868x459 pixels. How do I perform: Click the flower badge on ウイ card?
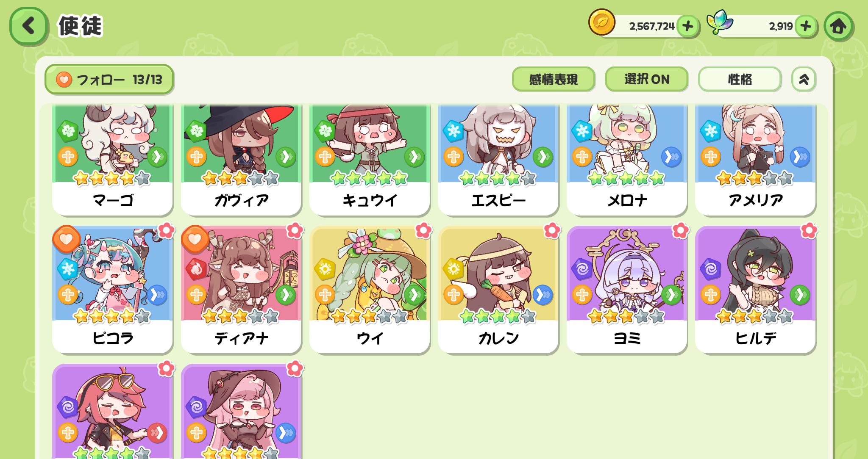(423, 230)
